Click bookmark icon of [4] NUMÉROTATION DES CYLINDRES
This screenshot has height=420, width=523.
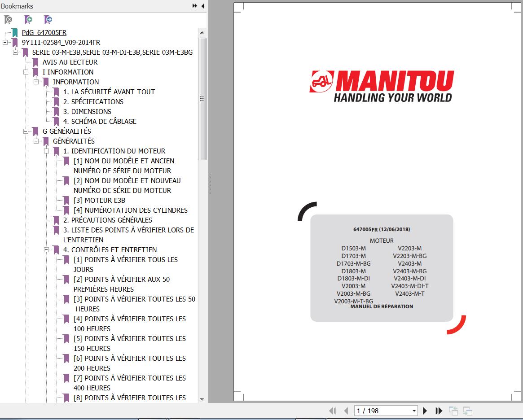coord(66,210)
